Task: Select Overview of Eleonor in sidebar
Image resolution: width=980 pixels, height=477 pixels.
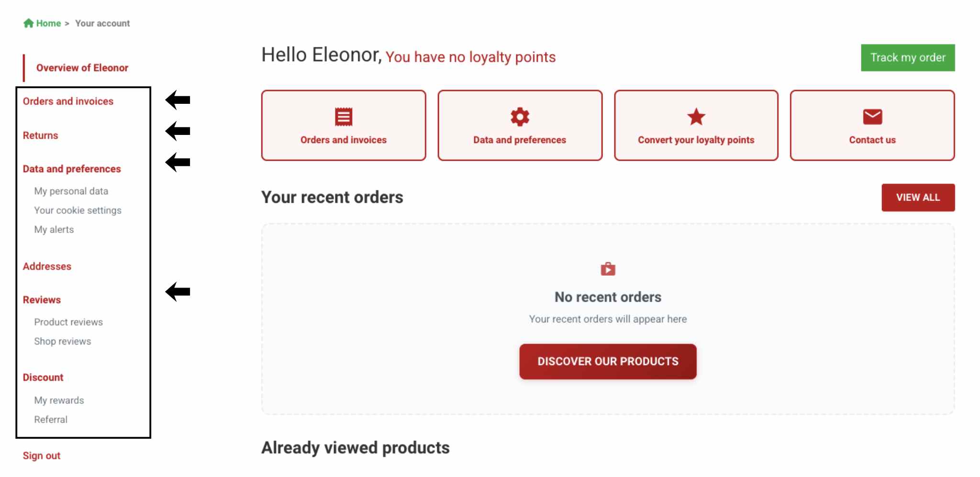Action: tap(82, 68)
